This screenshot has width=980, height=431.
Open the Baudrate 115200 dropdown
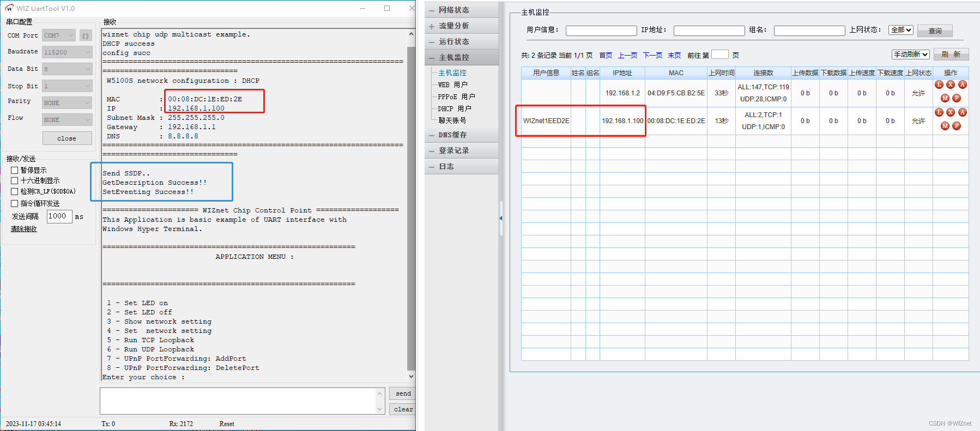click(67, 52)
